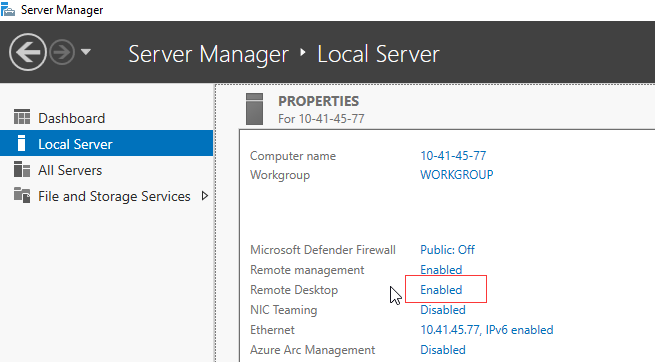Image resolution: width=655 pixels, height=362 pixels.
Task: Click the Forward navigation arrow button
Action: click(62, 52)
